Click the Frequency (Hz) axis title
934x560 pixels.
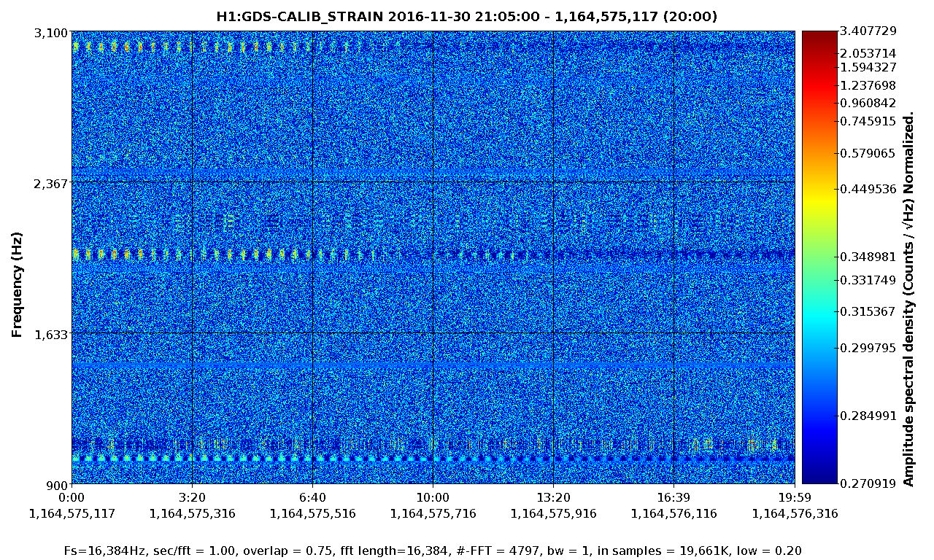[x=17, y=284]
